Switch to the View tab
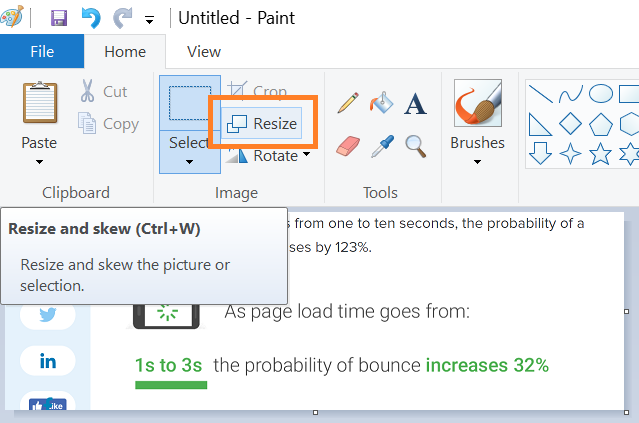The width and height of the screenshot is (639, 423). [x=204, y=52]
